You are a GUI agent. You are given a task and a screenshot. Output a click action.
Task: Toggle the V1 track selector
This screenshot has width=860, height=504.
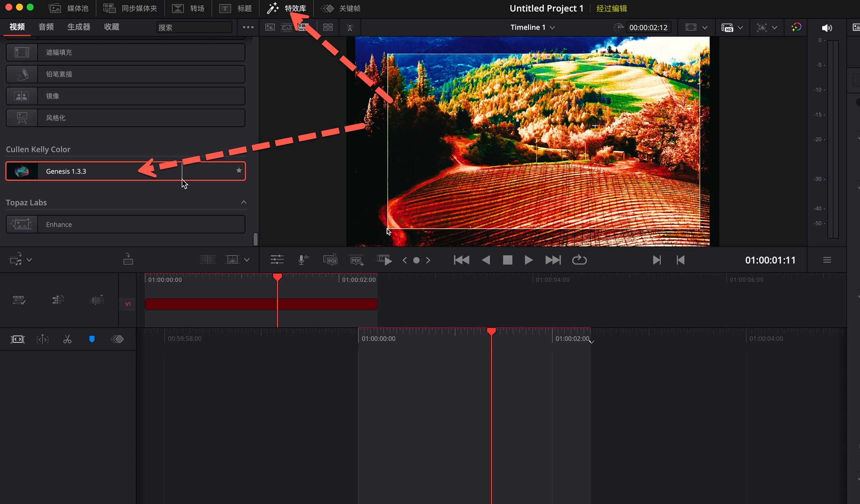(x=128, y=304)
